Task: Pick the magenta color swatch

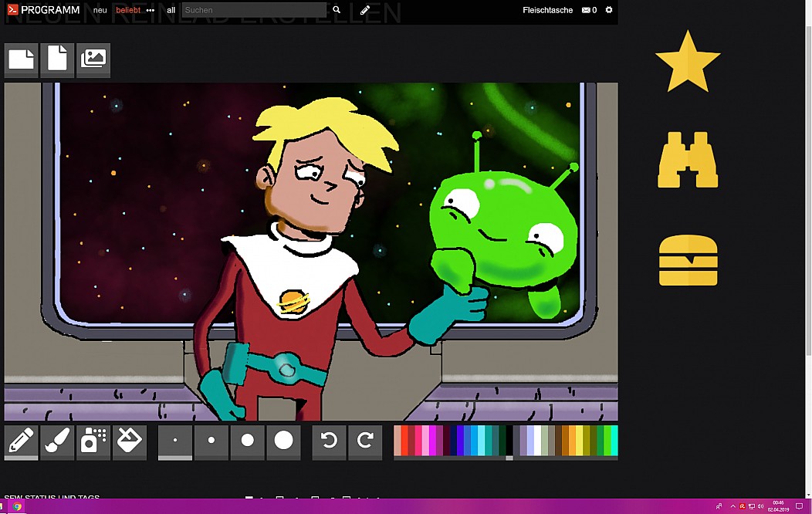Action: point(432,441)
